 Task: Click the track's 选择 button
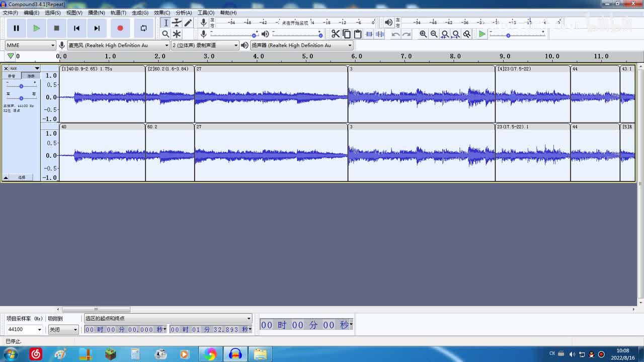click(x=22, y=177)
